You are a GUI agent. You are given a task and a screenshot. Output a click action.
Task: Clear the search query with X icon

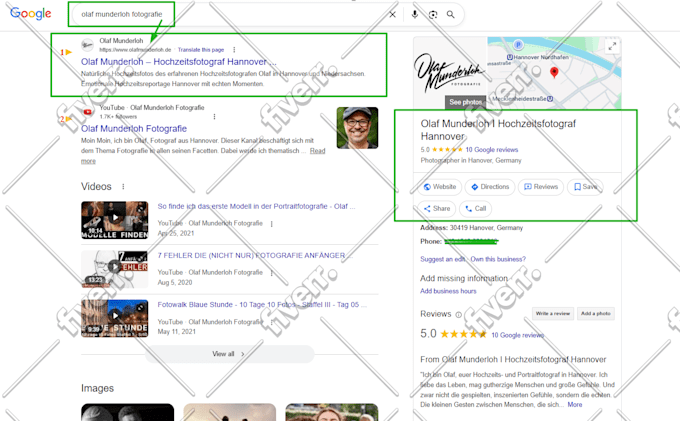click(392, 15)
